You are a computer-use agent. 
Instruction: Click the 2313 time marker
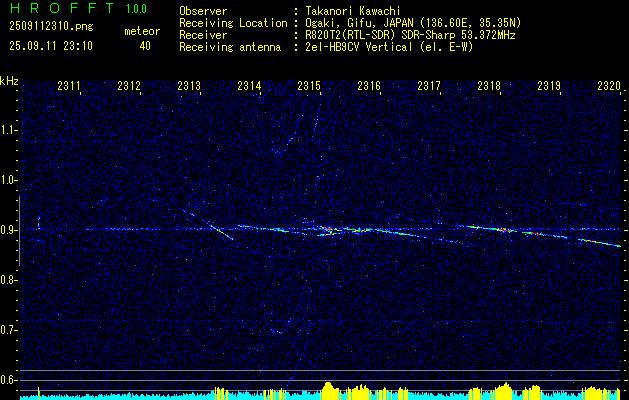[189, 85]
